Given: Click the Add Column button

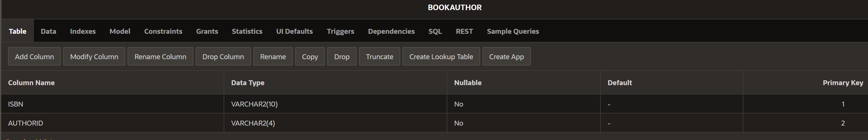Looking at the screenshot, I should (x=34, y=56).
